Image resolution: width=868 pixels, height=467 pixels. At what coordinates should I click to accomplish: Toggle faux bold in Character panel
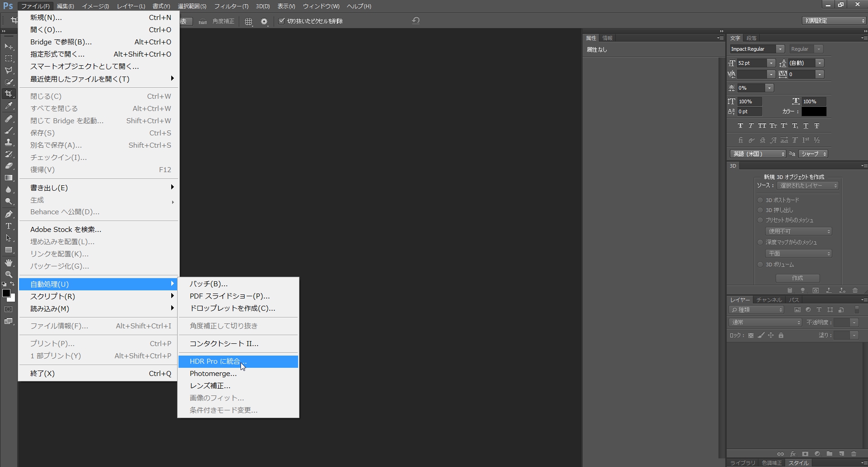[x=740, y=125]
